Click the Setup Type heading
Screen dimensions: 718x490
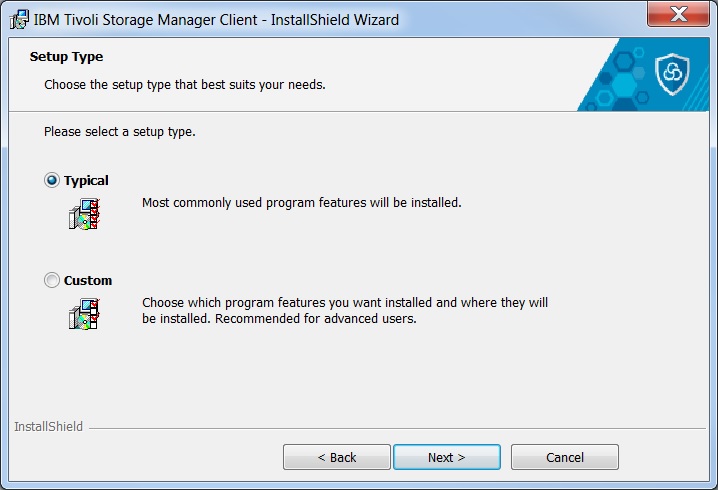click(66, 57)
